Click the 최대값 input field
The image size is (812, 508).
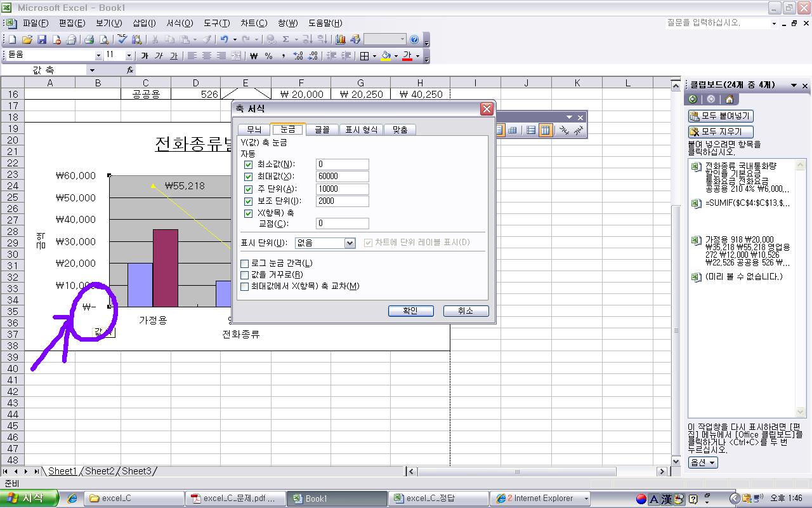click(x=342, y=177)
